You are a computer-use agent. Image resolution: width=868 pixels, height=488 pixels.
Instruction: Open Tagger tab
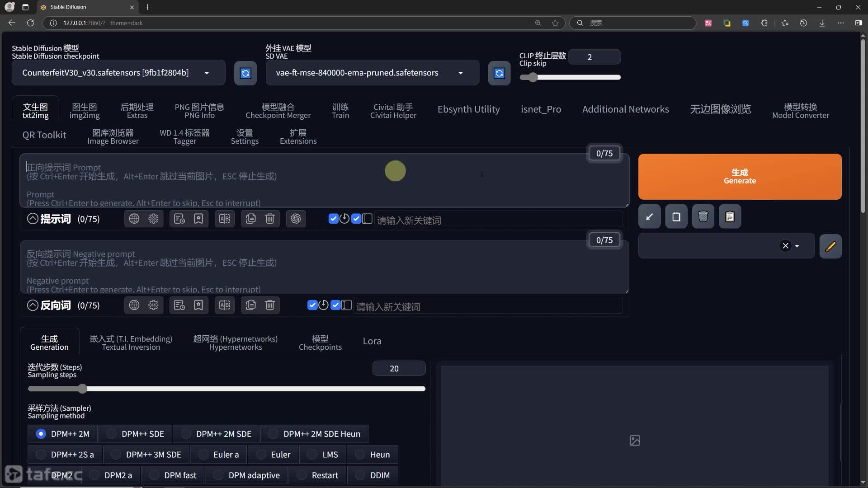(184, 136)
